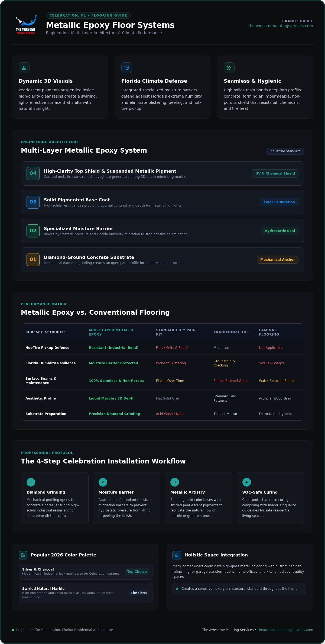Click the Mechanical Anchor tag
Image resolution: width=325 pixels, height=644 pixels.
click(x=278, y=260)
